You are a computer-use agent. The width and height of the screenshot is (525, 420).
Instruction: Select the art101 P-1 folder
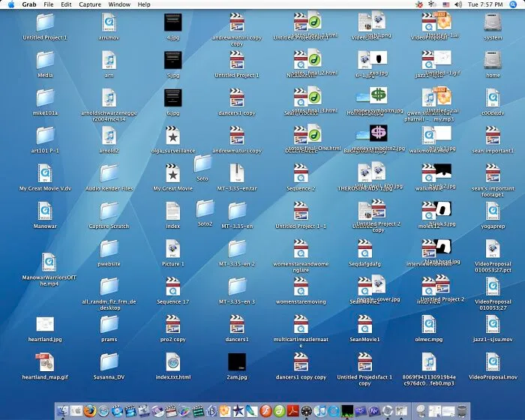point(45,136)
